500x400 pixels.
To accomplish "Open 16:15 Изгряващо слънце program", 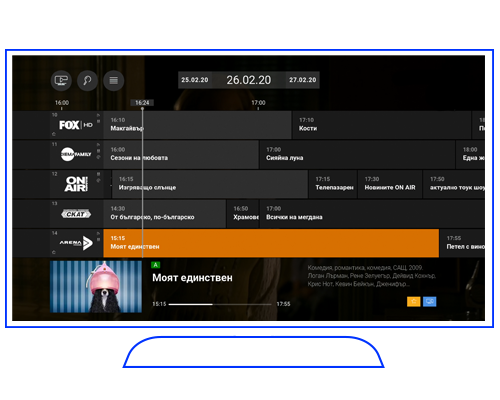I will click(x=209, y=184).
